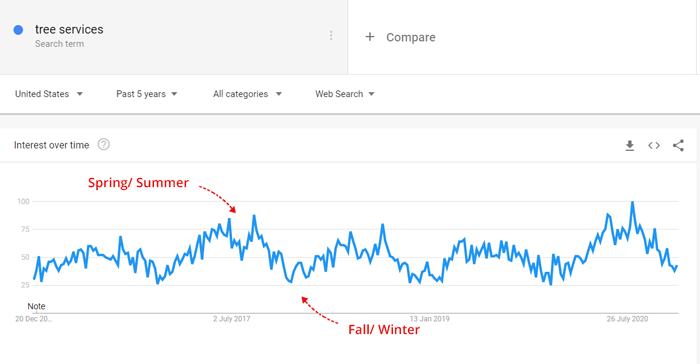
Task: Click the 26 July 2020 axis label
Action: [x=627, y=319]
